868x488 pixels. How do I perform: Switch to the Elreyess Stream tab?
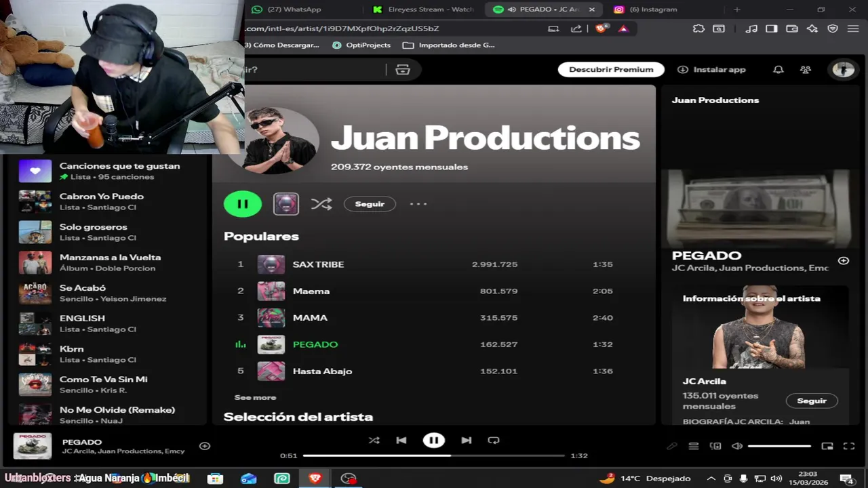pyautogui.click(x=425, y=9)
